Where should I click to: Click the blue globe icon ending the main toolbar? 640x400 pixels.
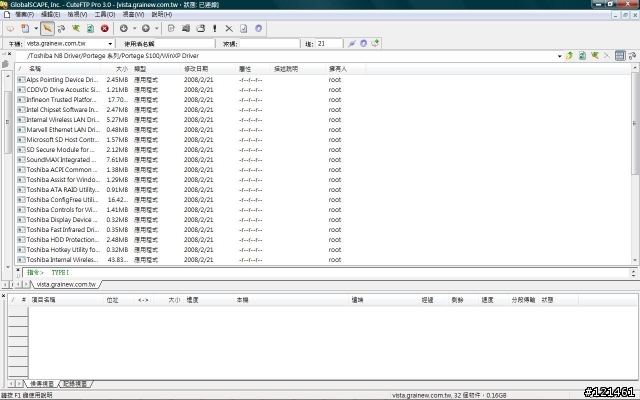point(258,29)
